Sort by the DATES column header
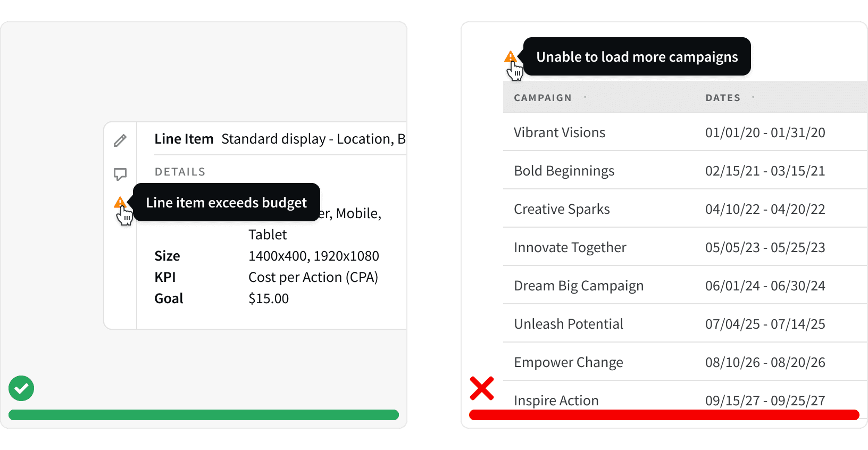The height and width of the screenshot is (450, 868). click(x=723, y=98)
